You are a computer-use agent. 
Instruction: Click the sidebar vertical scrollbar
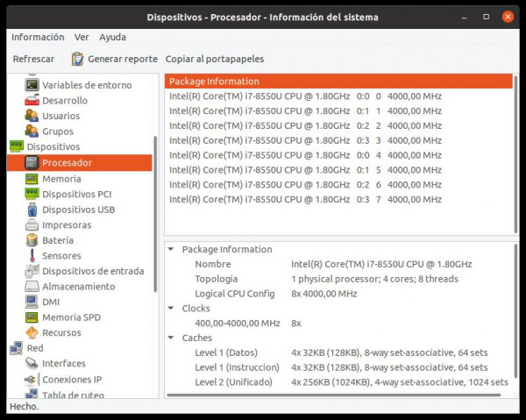[155, 214]
